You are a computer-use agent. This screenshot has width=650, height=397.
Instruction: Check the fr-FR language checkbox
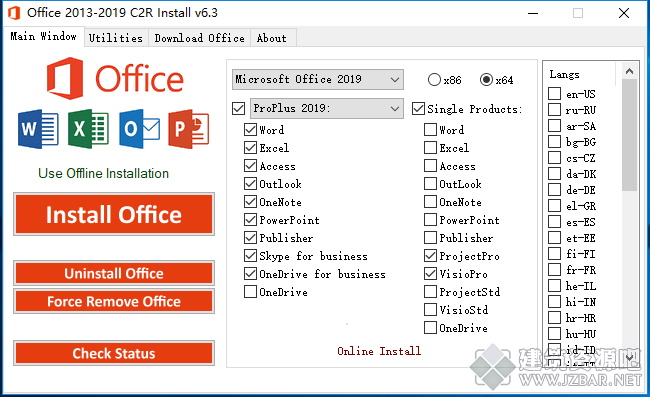[555, 270]
